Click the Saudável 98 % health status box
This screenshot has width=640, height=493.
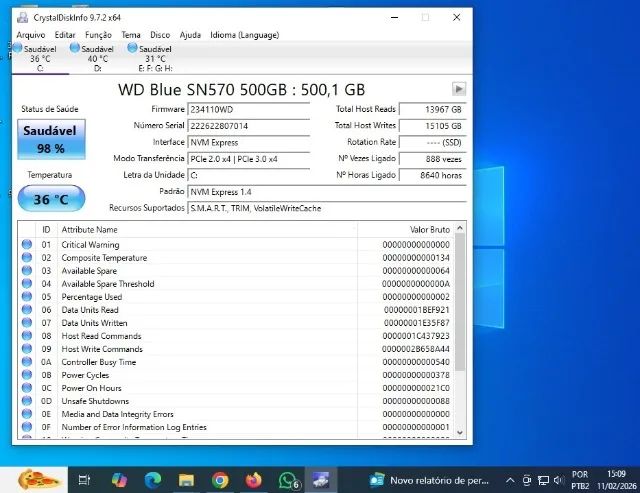[51, 139]
